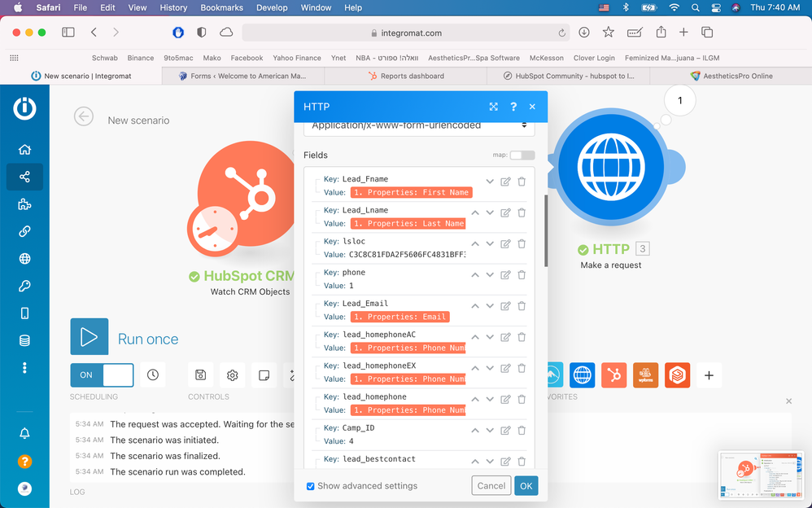Delete the Lead_Lname field item
Screen dimensions: 812x508
click(522, 212)
